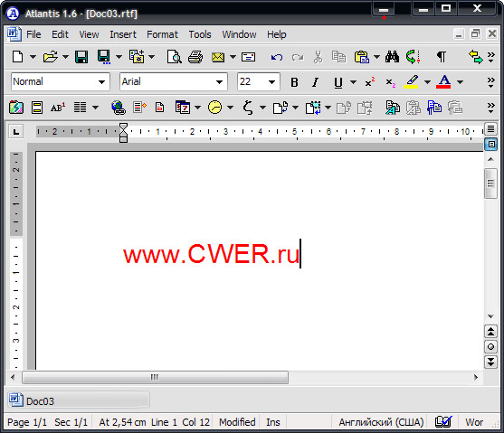Click the Английский (США) language indicator

[381, 422]
